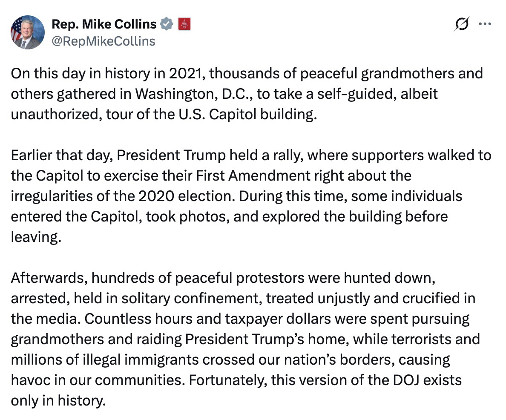Click the single word "leaving." line
The image size is (506, 420).
click(x=36, y=237)
